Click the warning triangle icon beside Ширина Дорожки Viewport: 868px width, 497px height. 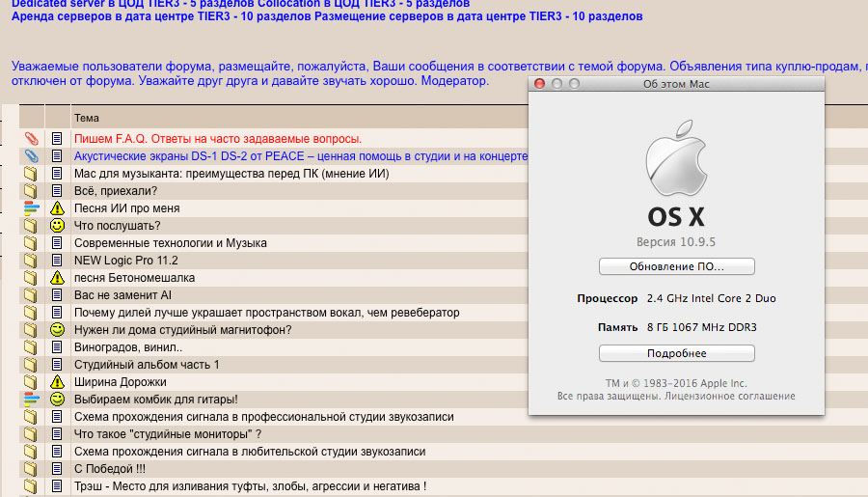click(57, 382)
